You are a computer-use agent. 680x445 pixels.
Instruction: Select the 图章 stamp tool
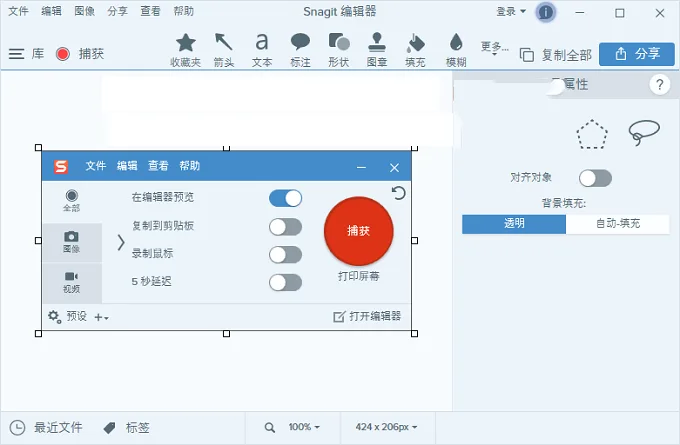click(x=377, y=50)
